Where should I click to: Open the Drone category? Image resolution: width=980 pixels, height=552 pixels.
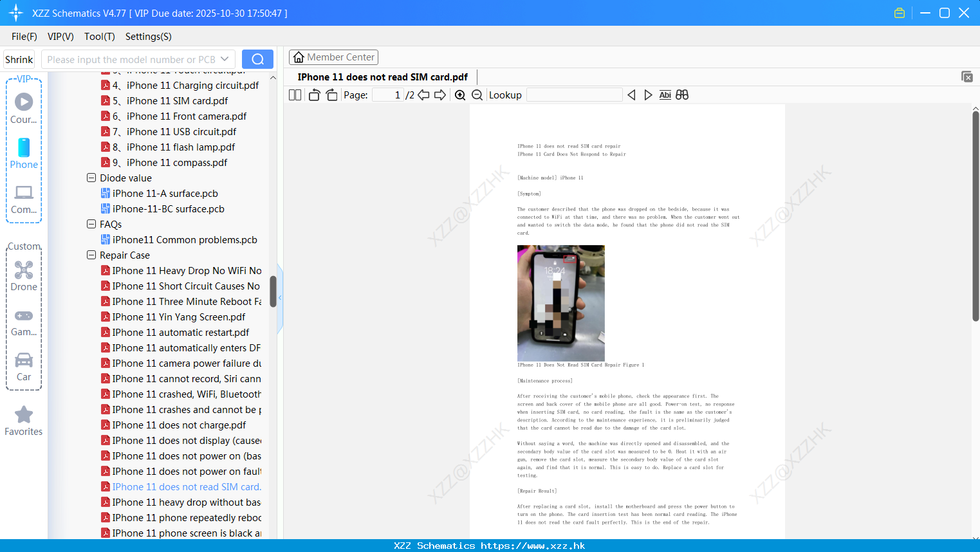pyautogui.click(x=24, y=277)
